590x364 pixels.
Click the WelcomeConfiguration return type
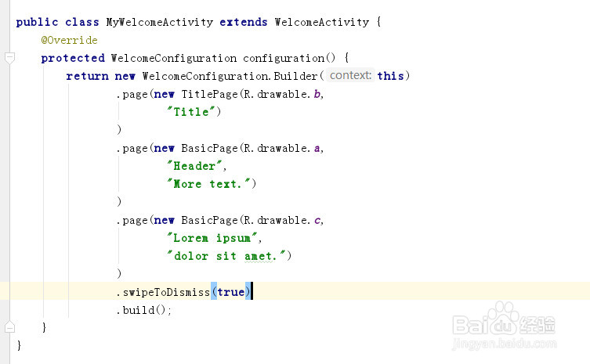coord(174,58)
